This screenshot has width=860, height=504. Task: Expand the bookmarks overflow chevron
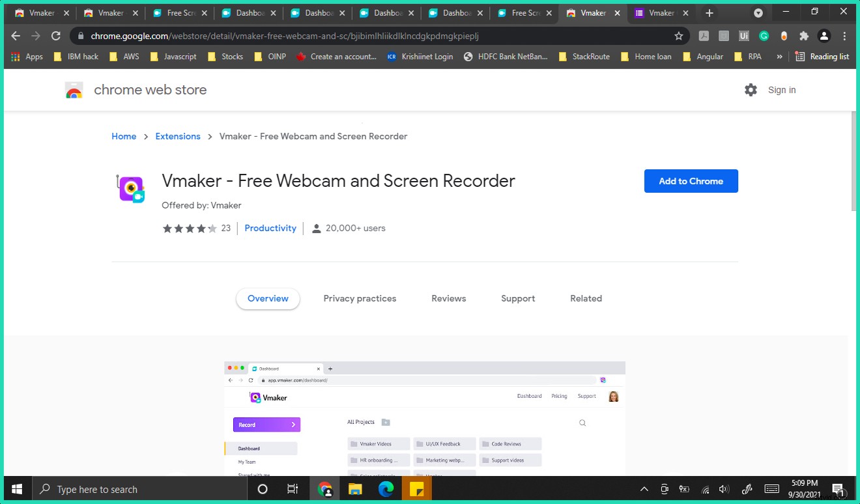779,57
